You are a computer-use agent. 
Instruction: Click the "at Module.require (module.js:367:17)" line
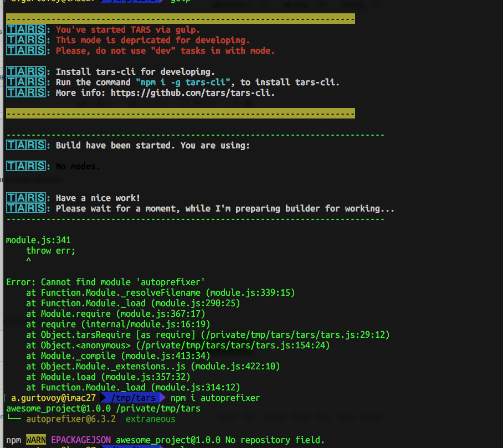tap(115, 313)
